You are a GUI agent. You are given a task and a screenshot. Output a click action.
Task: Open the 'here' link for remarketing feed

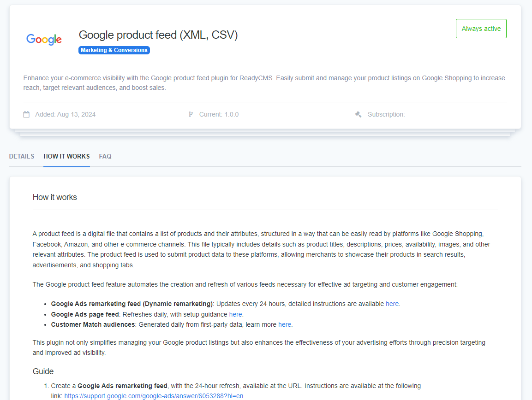point(392,304)
